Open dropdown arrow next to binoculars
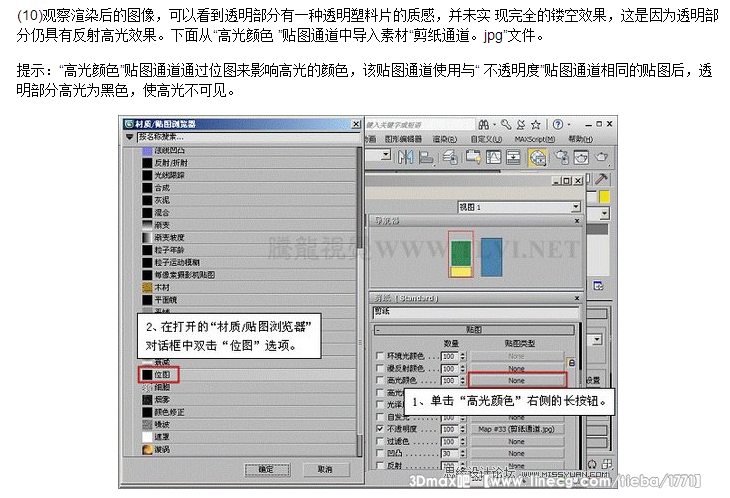The width and height of the screenshot is (730, 498). point(495,125)
